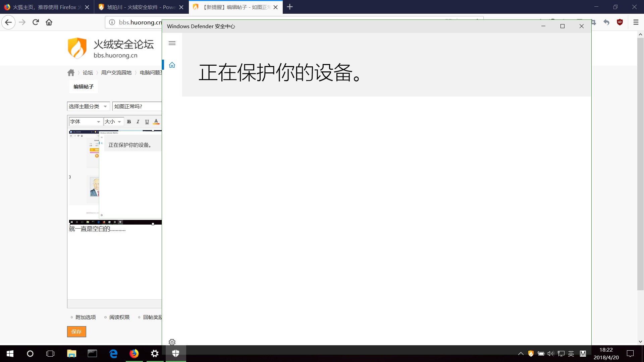The width and height of the screenshot is (644, 362).
Task: Select the home icon in Defender sidebar
Action: 172,65
